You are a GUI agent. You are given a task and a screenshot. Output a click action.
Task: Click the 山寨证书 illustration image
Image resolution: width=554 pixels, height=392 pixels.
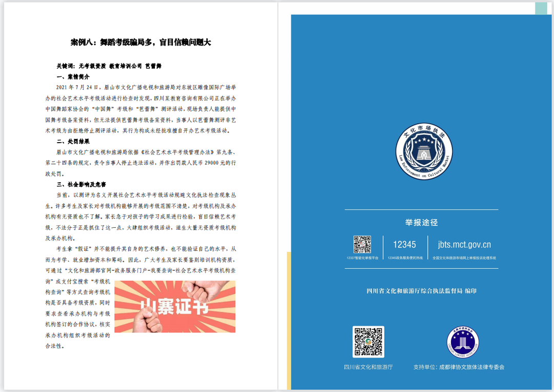tap(175, 306)
